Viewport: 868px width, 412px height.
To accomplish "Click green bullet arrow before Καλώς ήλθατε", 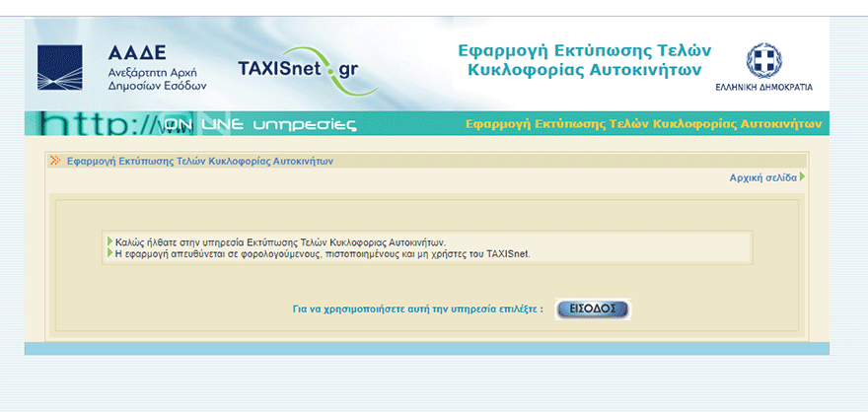I will pos(109,241).
